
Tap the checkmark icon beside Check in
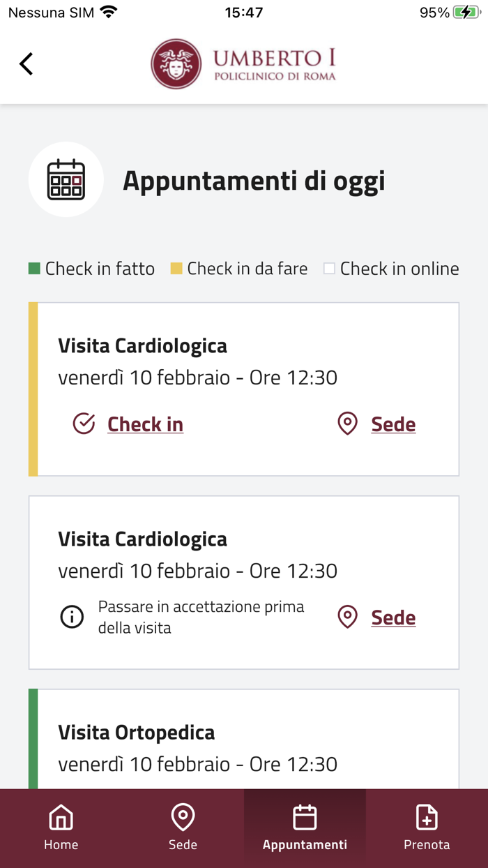click(x=83, y=422)
